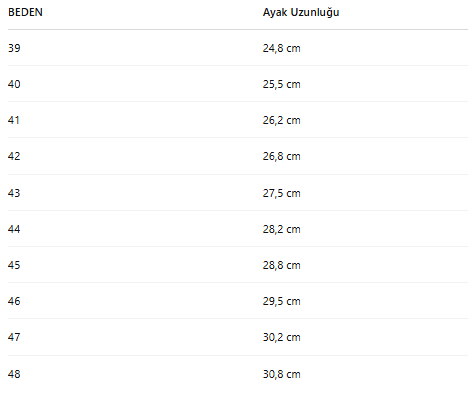Click the 28,2 cm foot length value

281,229
